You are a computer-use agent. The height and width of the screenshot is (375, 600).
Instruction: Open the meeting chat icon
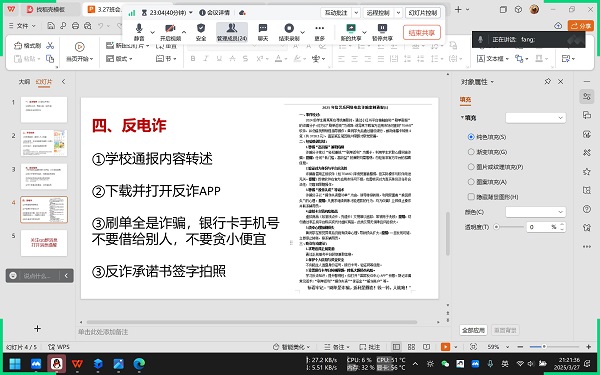[263, 32]
